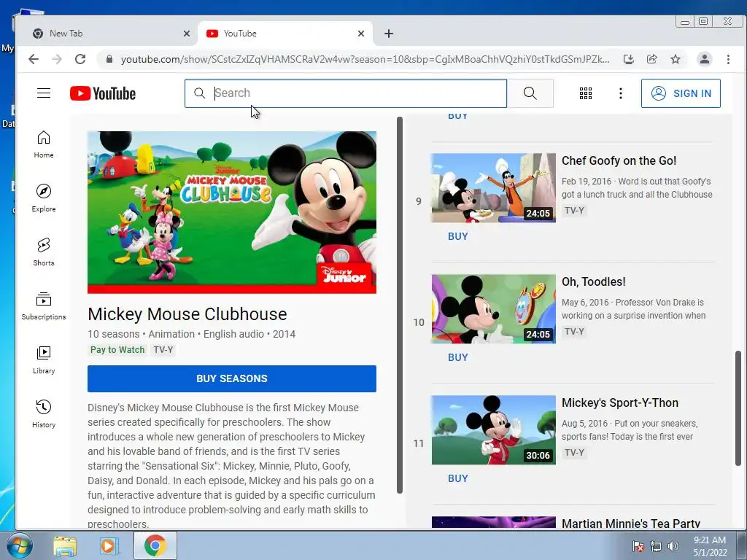
Task: Go forward in Chrome
Action: click(x=57, y=59)
